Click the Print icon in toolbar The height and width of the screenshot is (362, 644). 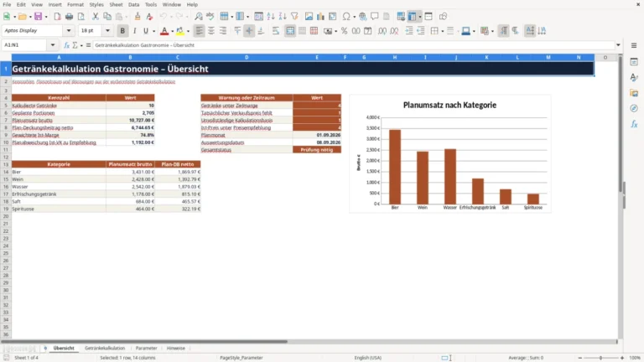pyautogui.click(x=69, y=17)
